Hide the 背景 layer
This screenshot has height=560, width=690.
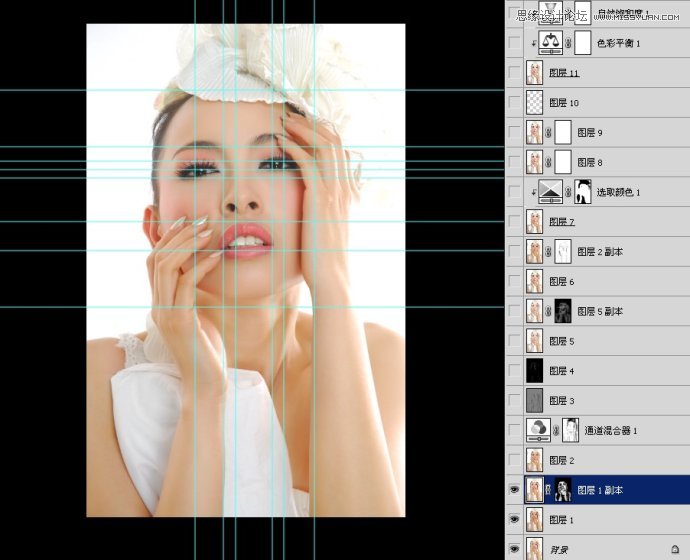pos(514,549)
